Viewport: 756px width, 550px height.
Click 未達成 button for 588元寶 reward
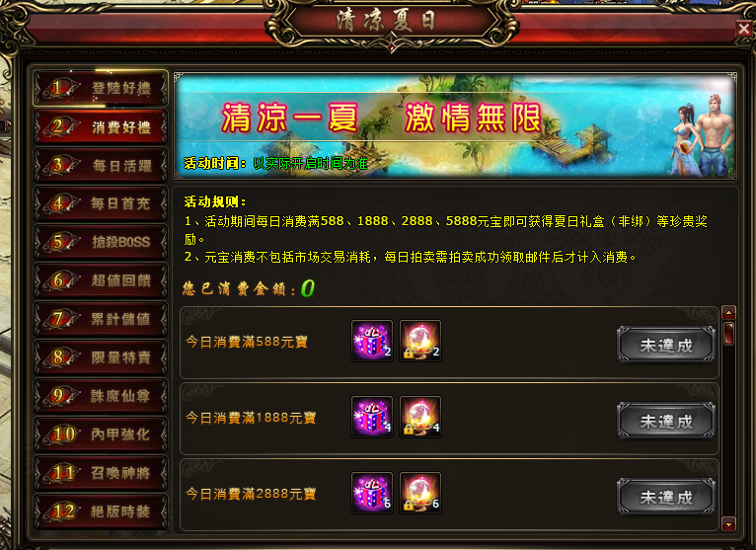point(666,345)
